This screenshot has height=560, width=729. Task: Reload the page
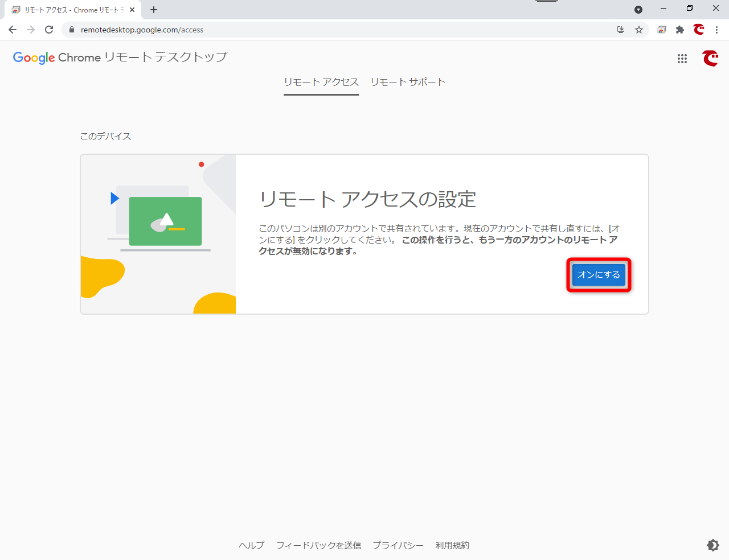[49, 30]
